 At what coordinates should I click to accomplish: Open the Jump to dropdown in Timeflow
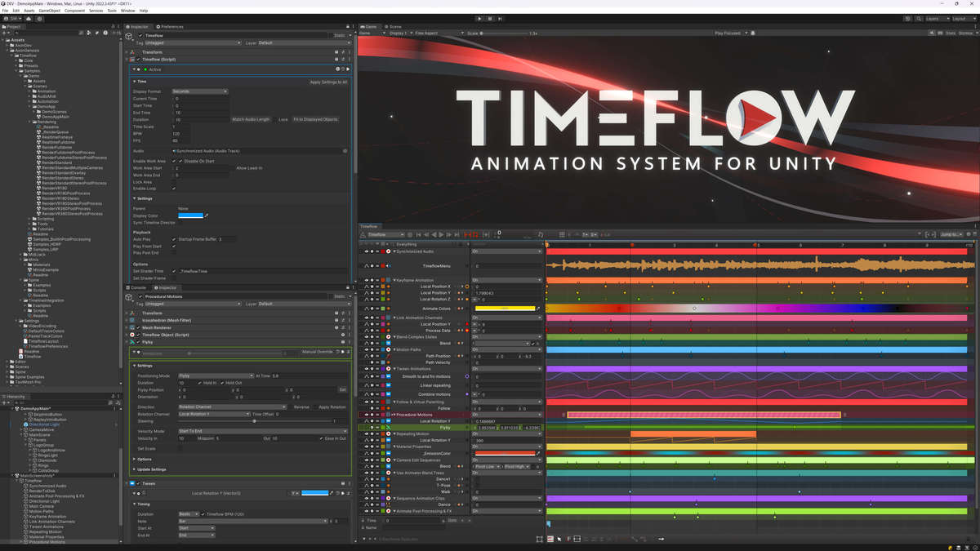coord(952,235)
